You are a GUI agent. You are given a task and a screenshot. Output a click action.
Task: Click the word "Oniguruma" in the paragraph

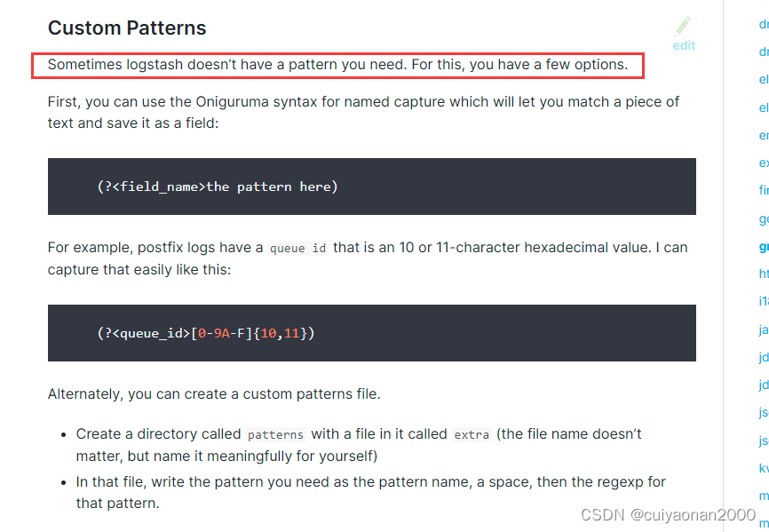click(232, 102)
